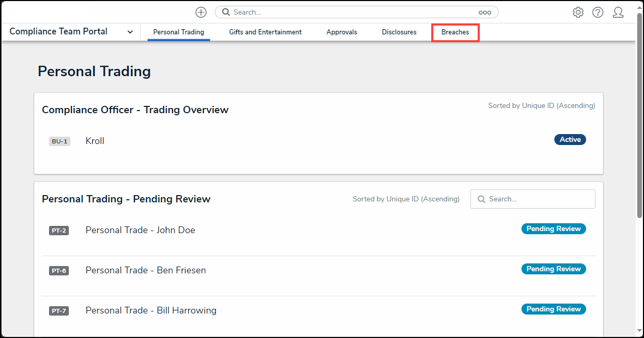The height and width of the screenshot is (338, 644).
Task: Open Personal Trade - Bill Harrowing record
Action: click(x=151, y=310)
